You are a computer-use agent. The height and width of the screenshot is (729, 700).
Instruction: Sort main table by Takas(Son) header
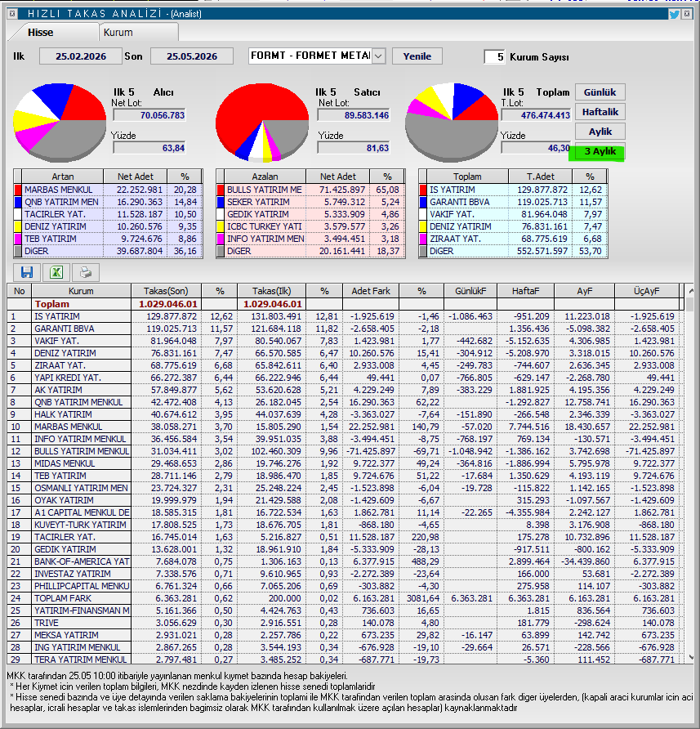point(166,291)
